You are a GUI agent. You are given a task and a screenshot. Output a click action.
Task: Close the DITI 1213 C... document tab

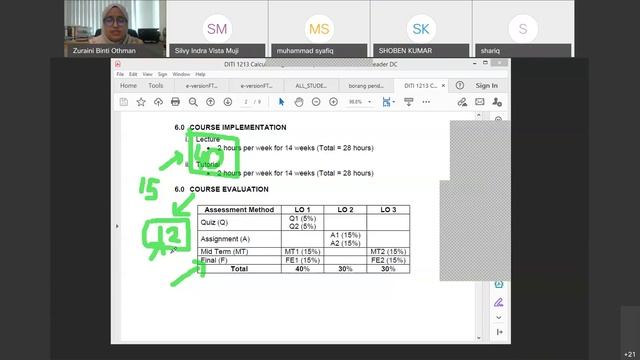pyautogui.click(x=443, y=86)
